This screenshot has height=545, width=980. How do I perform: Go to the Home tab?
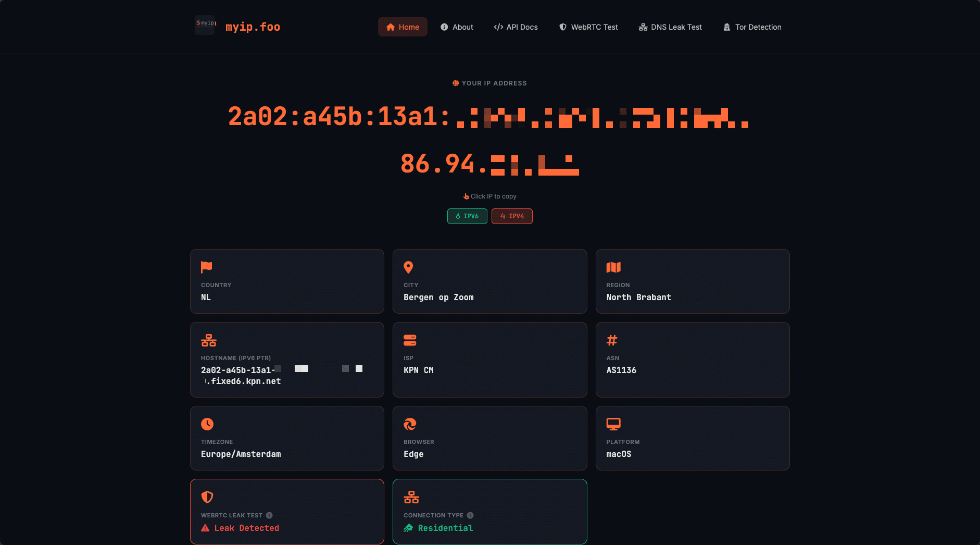pos(403,27)
